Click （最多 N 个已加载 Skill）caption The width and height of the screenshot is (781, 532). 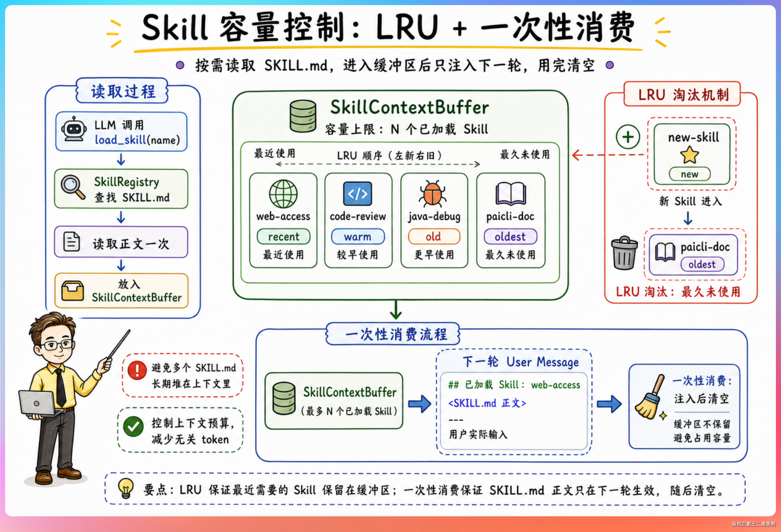coord(349,411)
